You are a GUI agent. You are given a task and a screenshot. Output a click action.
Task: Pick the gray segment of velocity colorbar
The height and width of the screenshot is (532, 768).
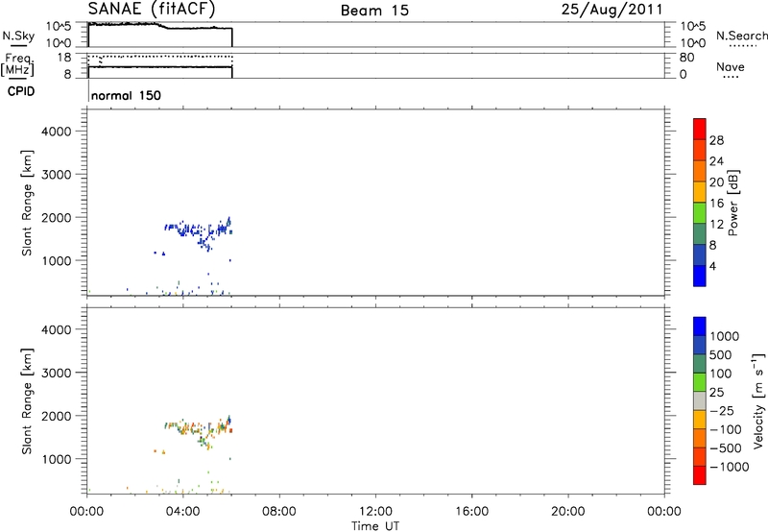(x=700, y=401)
